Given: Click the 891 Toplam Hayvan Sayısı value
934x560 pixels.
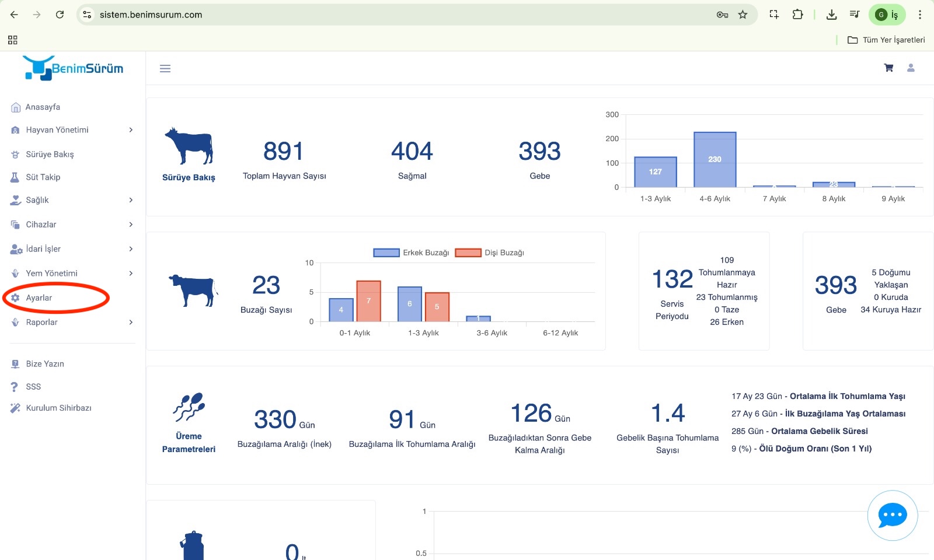Looking at the screenshot, I should (x=284, y=152).
